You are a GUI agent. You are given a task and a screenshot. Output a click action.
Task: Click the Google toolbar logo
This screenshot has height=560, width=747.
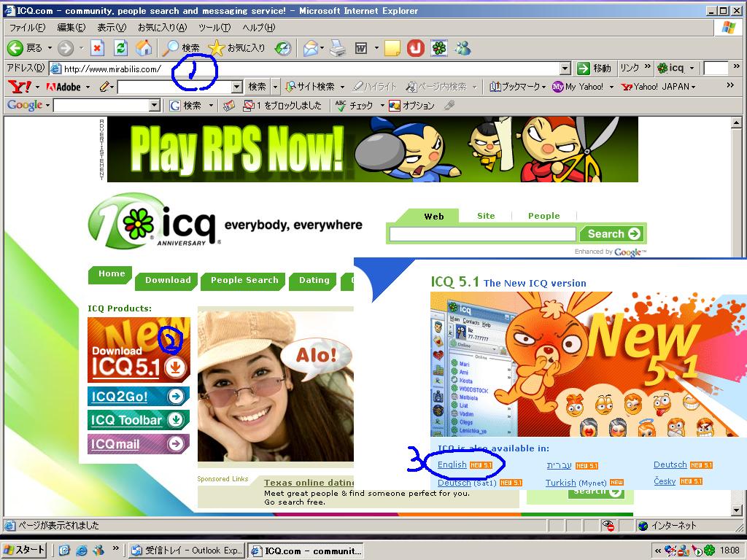25,105
